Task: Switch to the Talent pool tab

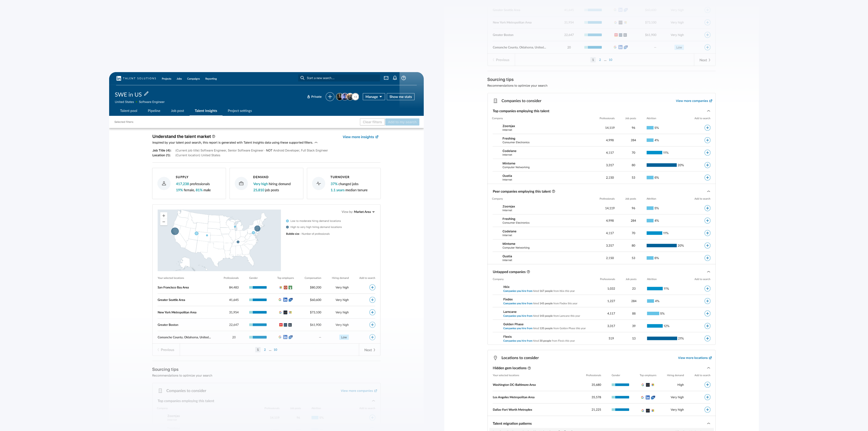Action: [x=128, y=111]
